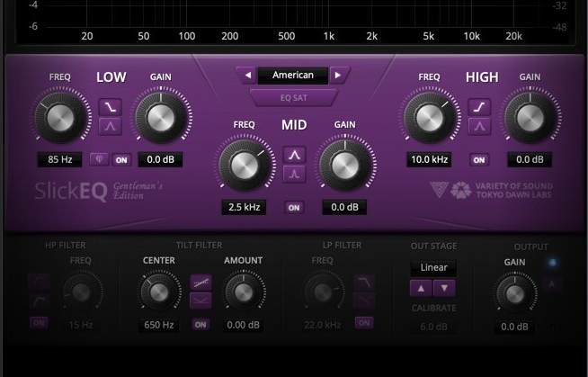The width and height of the screenshot is (588, 377).
Task: Click the TILT FILTER CENTER knob
Action: [x=159, y=292]
